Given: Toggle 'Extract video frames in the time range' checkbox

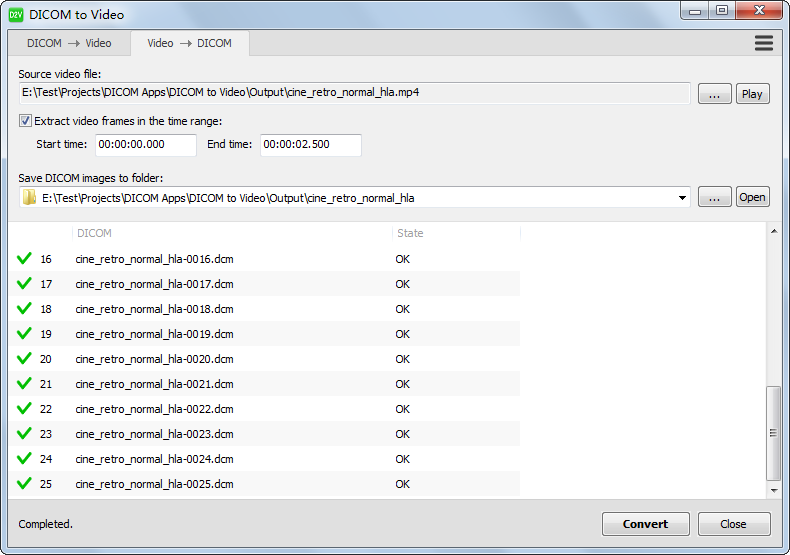Looking at the screenshot, I should tap(26, 121).
